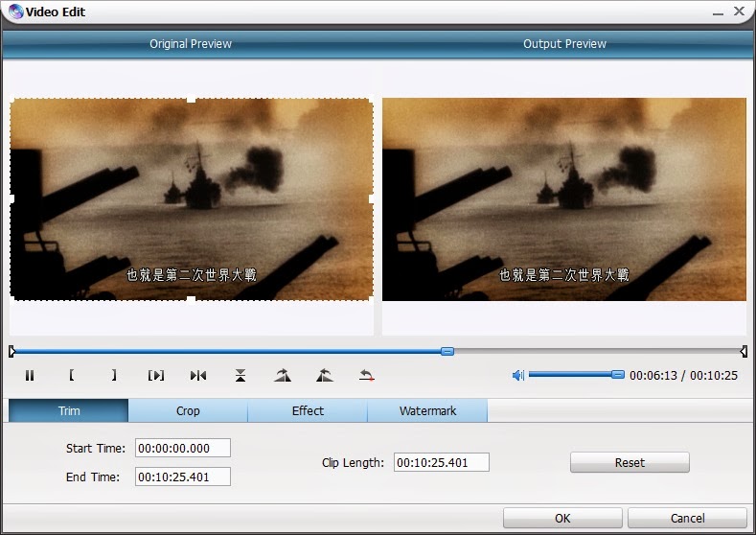
Task: Click the bottom crop handle on Original Preview
Action: point(192,300)
